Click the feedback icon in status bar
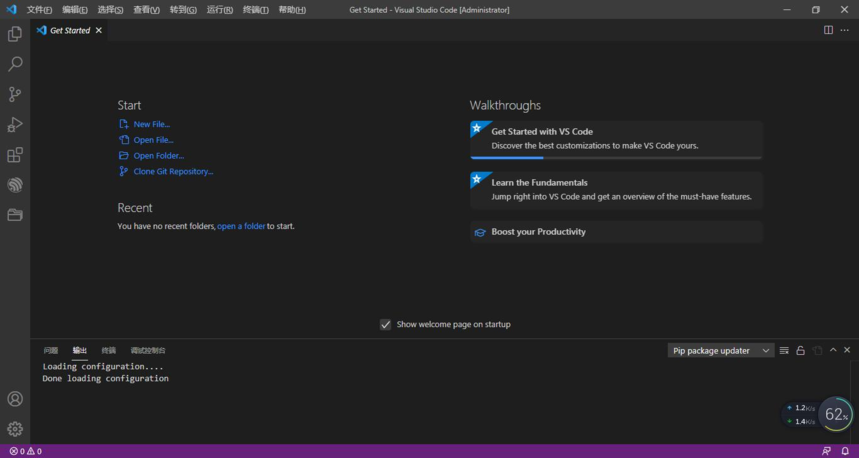This screenshot has width=859, height=458. 827,451
